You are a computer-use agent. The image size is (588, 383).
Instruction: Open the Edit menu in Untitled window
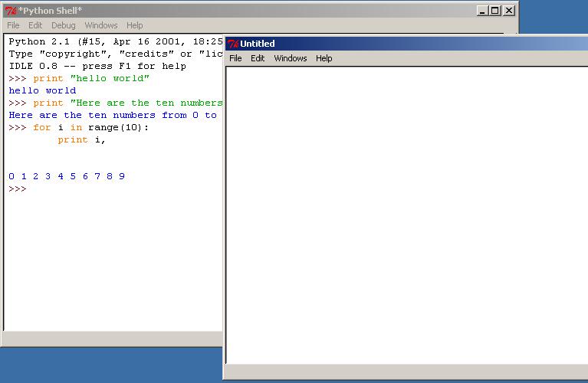coord(258,58)
